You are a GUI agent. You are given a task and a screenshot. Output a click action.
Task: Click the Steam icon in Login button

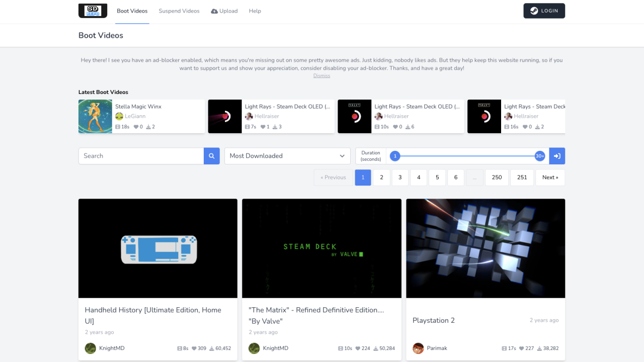click(534, 11)
